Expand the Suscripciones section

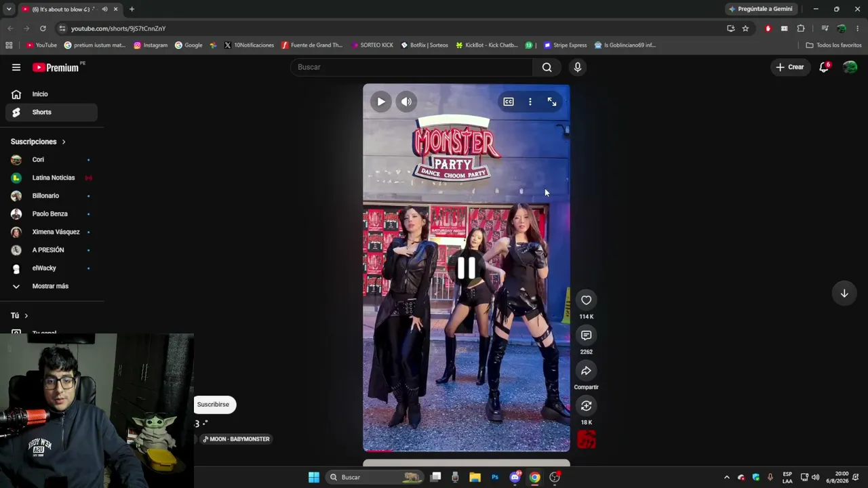(38, 142)
